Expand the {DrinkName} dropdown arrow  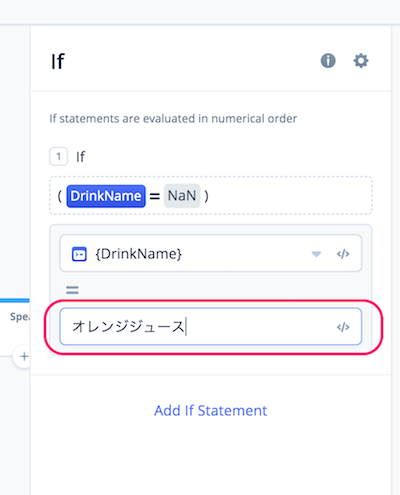(x=316, y=254)
